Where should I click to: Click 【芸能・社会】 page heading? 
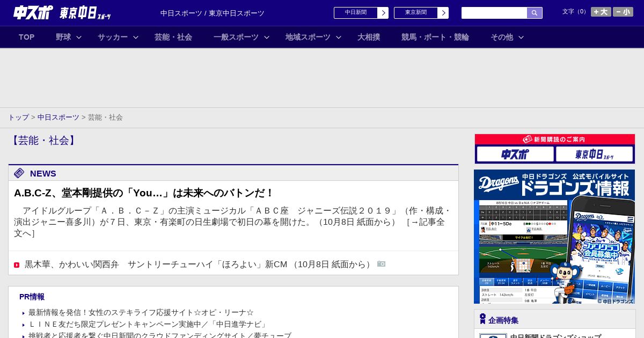click(x=44, y=141)
